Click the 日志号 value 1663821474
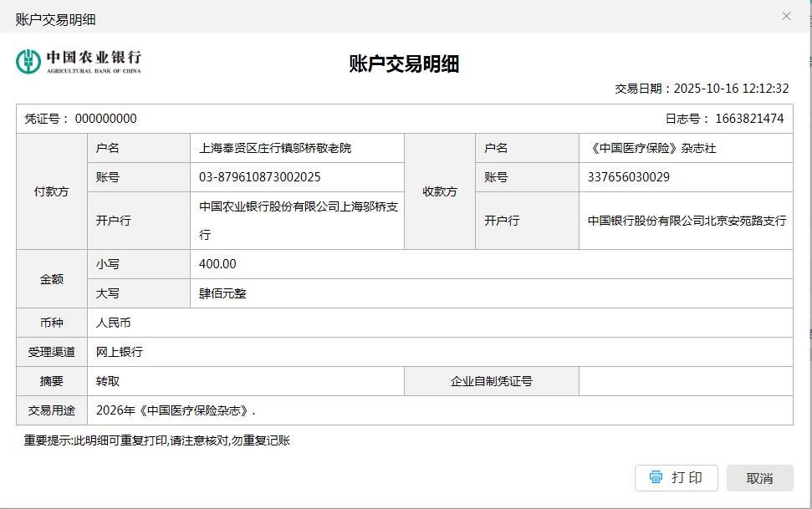 tap(748, 119)
